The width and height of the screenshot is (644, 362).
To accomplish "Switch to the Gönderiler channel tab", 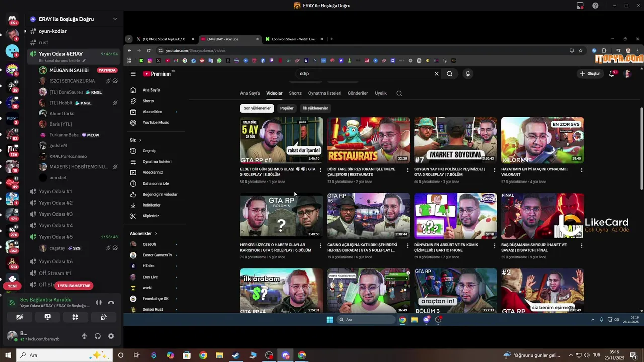I will (358, 93).
